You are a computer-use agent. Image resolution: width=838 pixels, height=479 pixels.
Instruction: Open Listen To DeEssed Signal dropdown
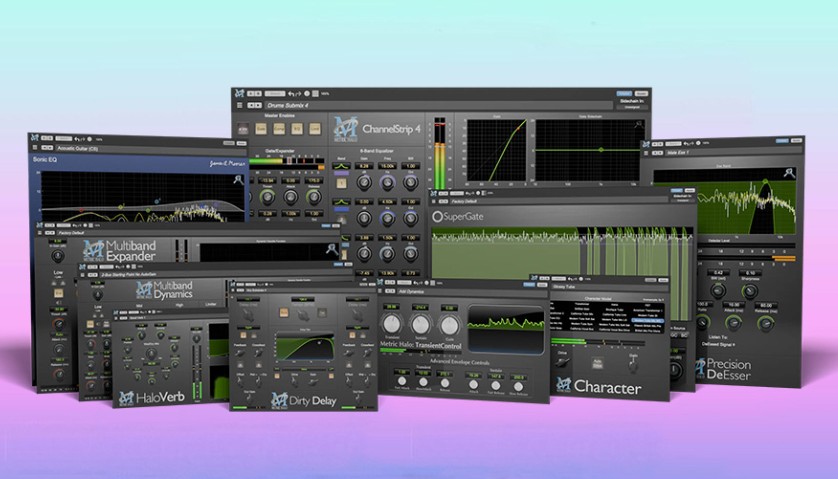coord(718,344)
